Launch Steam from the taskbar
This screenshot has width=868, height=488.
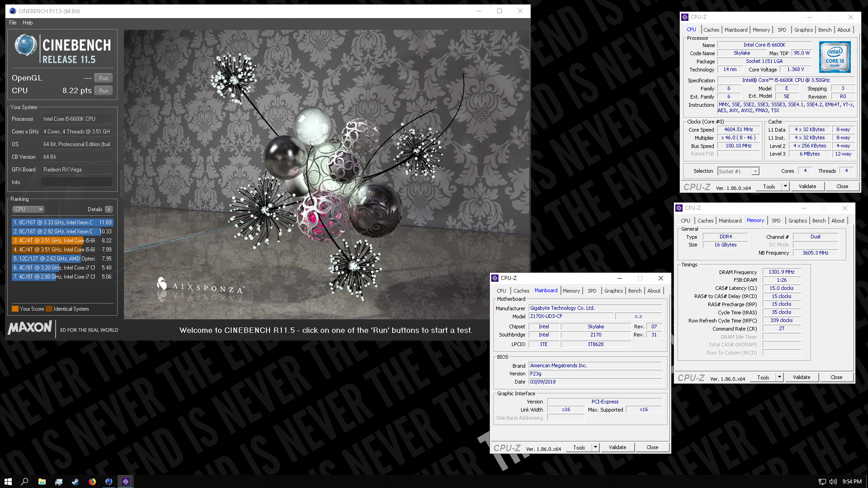pos(76,482)
